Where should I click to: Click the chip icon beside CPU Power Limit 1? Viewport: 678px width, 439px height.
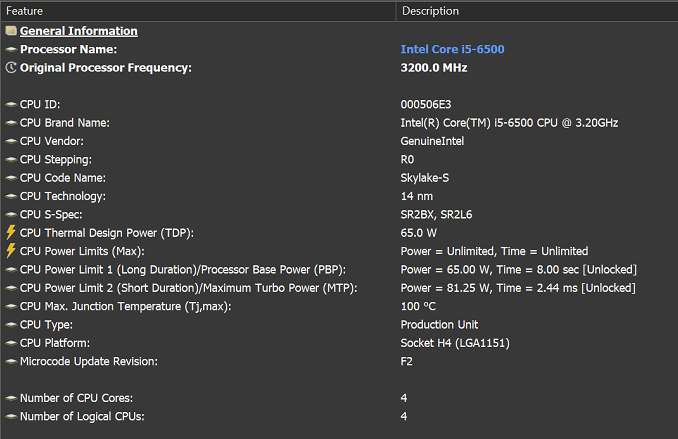[11, 269]
